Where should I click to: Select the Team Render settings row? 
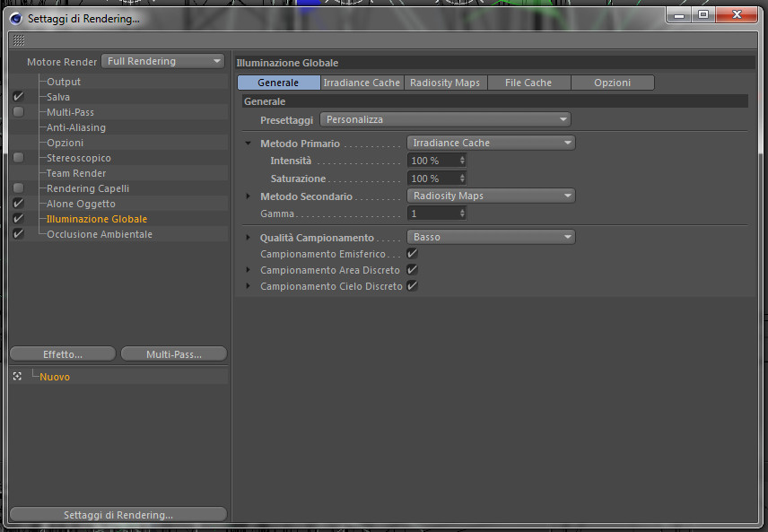118,172
